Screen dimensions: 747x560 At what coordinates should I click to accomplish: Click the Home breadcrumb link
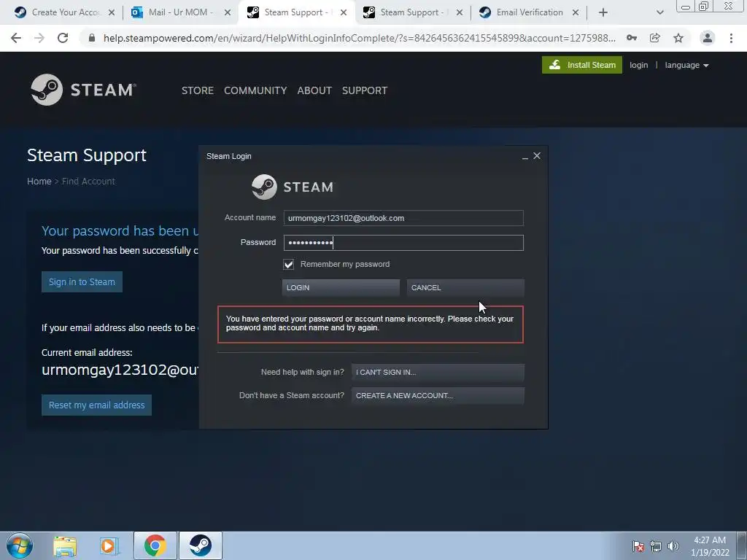39,182
